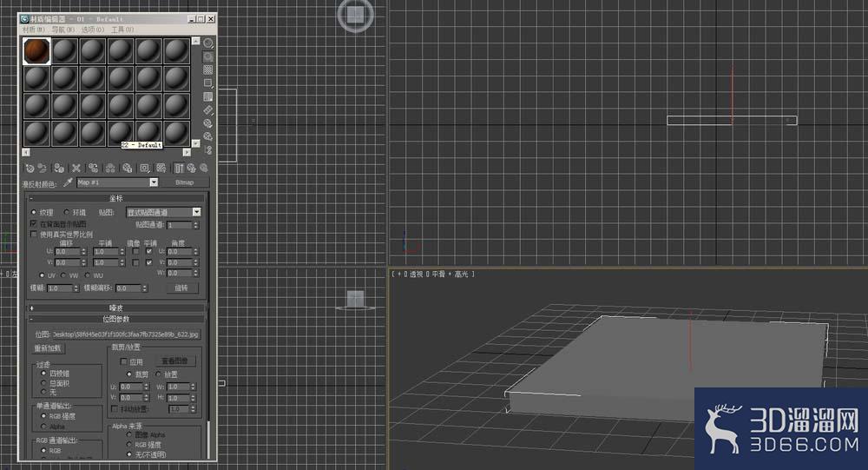Screen dimensions: 868x470
Task: Pick material with the eyedropper icon
Action: pos(68,182)
